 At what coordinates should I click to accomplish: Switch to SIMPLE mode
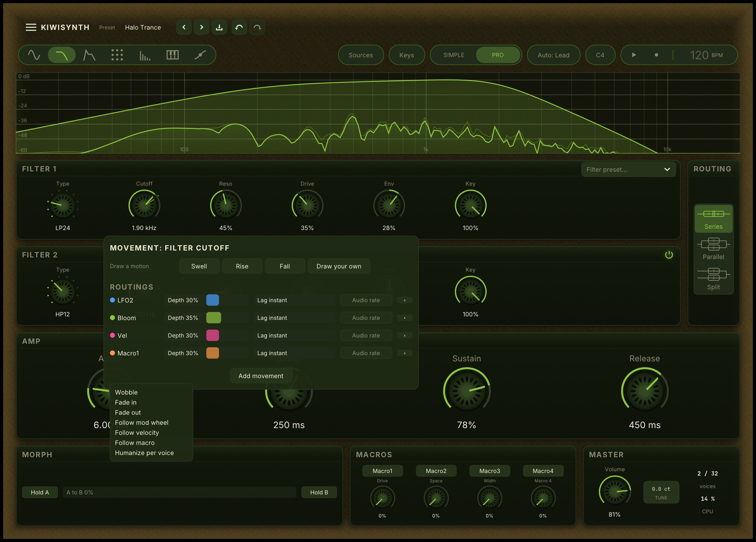pyautogui.click(x=454, y=55)
